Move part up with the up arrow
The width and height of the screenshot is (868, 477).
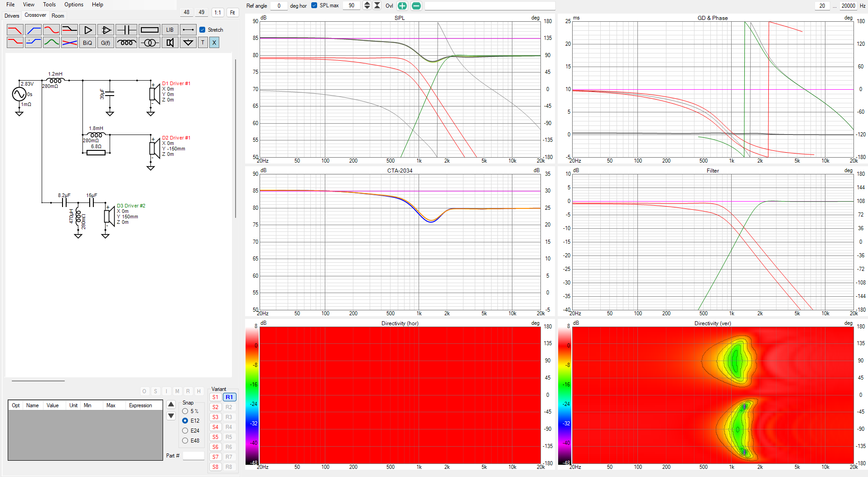click(x=171, y=405)
